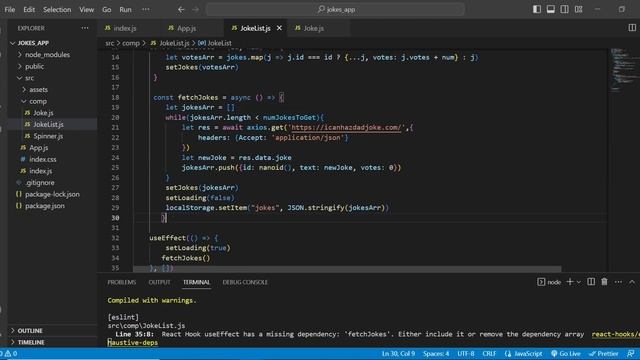Viewport: 640px width, 360px height.
Task: Open the View menu
Action: [87, 9]
